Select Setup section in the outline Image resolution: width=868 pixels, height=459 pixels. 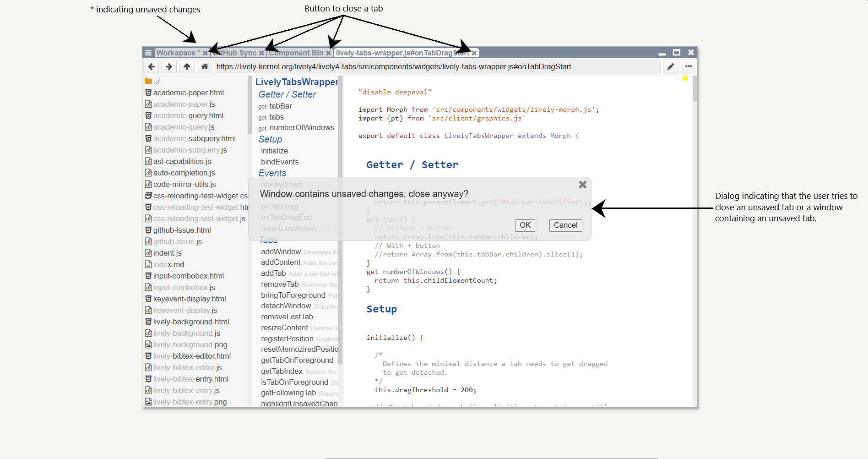pyautogui.click(x=270, y=139)
